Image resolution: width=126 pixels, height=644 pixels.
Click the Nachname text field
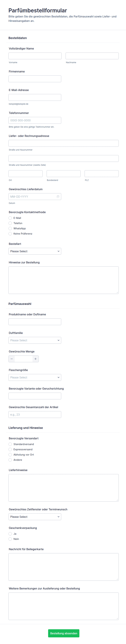[92, 56]
